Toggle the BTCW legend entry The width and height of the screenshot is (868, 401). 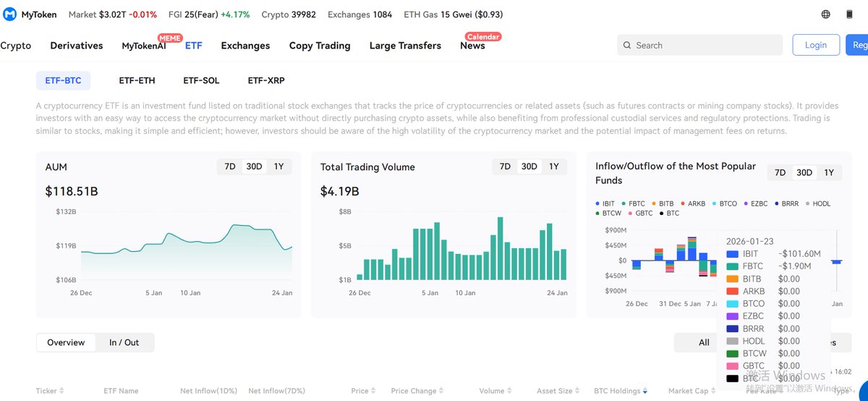[608, 214]
